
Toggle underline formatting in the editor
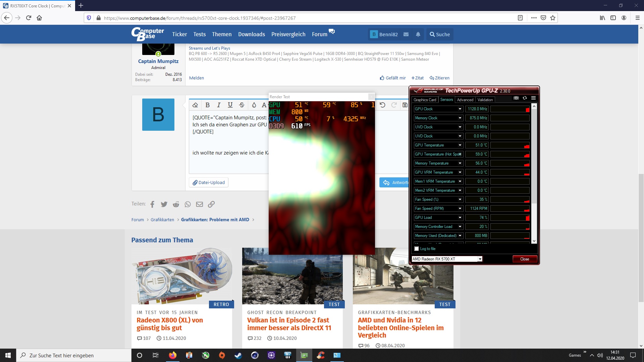tap(230, 105)
